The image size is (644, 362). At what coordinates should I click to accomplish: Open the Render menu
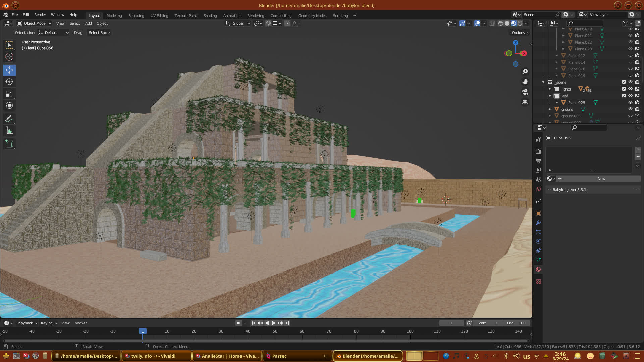(40, 15)
